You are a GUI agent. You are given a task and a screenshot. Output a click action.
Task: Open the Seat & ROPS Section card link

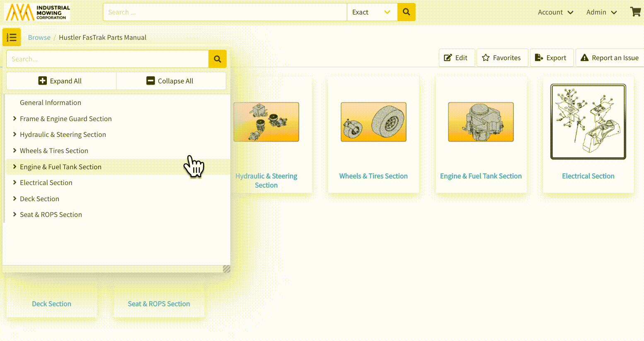(x=159, y=304)
